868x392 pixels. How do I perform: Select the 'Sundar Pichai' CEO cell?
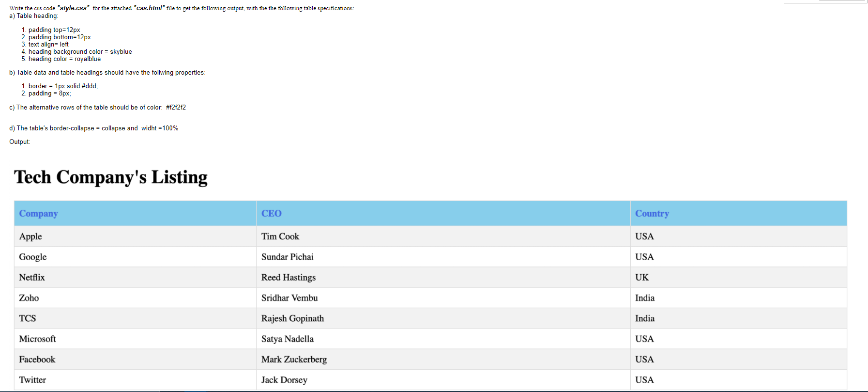point(443,257)
